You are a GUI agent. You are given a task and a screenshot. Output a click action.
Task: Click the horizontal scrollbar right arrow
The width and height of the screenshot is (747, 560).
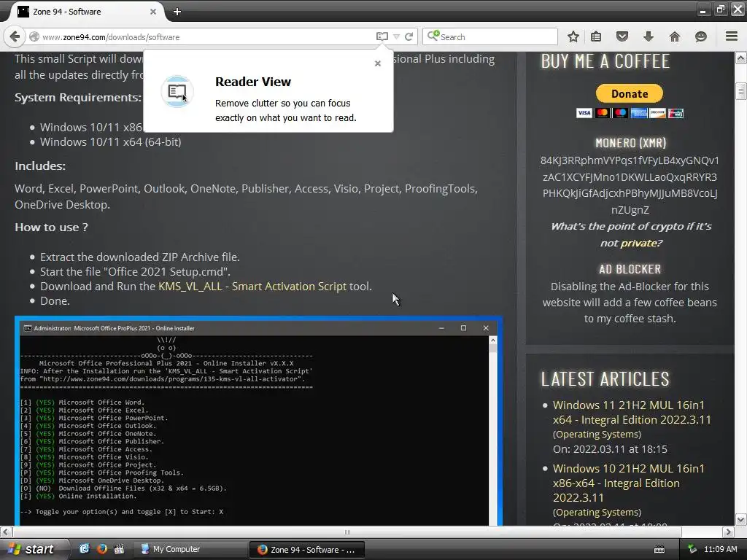point(728,532)
